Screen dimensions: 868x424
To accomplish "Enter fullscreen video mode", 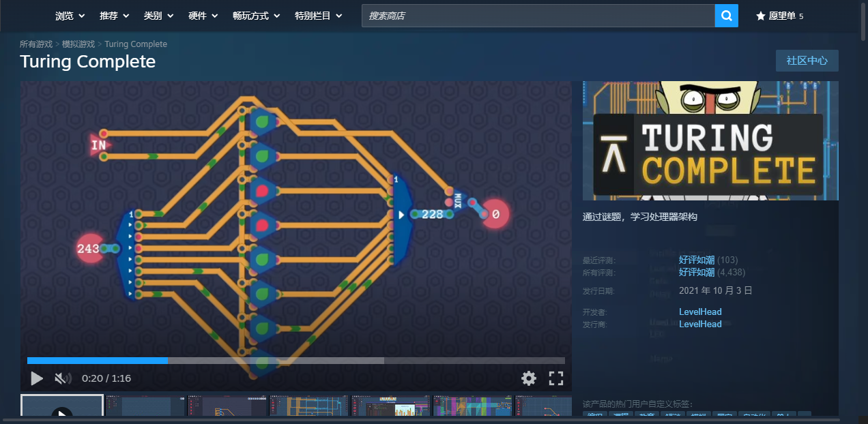I will (x=556, y=378).
